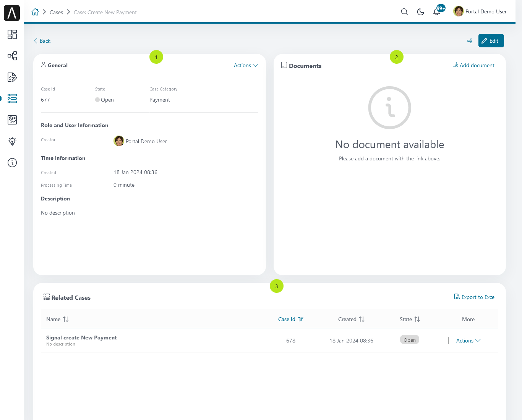
Task: Open the statistics icon in sidebar
Action: tap(12, 120)
